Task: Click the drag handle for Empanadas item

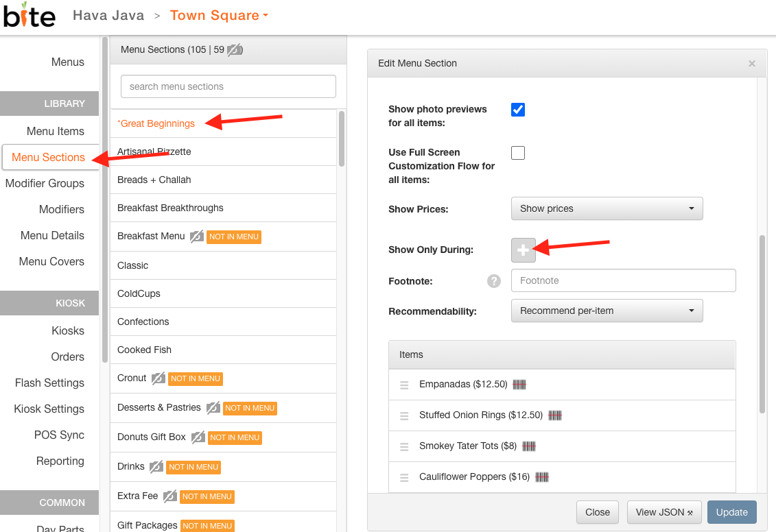Action: coord(404,385)
